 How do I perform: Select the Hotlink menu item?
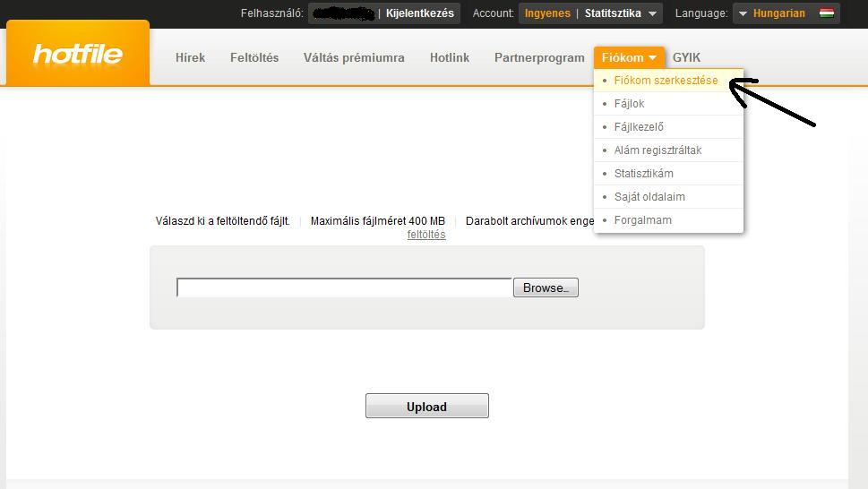(450, 57)
